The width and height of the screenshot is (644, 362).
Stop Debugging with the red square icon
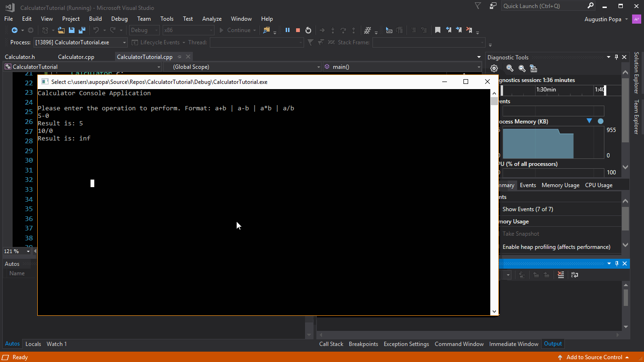click(x=298, y=30)
